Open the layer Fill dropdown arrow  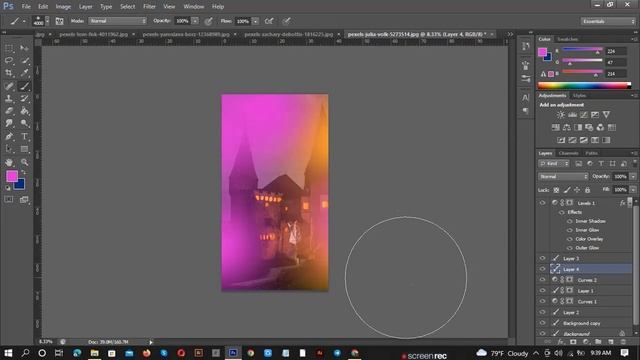[633, 190]
